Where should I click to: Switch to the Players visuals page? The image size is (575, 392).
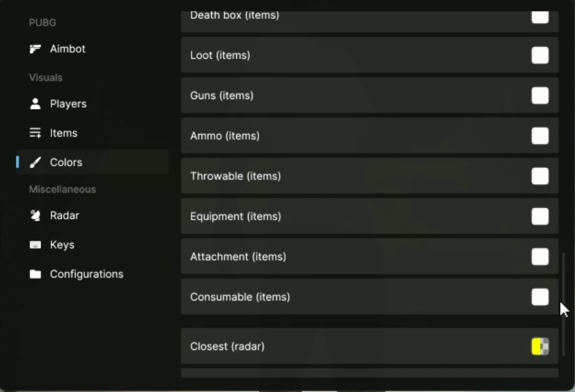click(x=68, y=104)
